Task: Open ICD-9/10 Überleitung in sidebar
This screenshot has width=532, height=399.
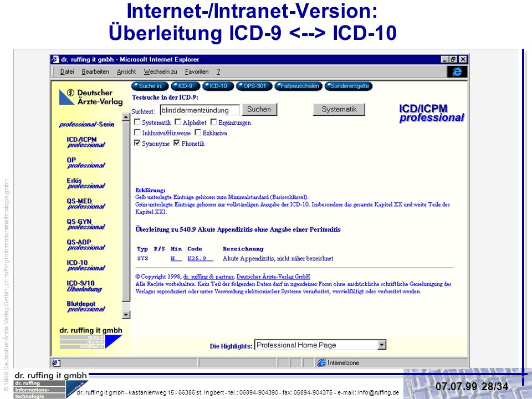Action: pos(84,286)
